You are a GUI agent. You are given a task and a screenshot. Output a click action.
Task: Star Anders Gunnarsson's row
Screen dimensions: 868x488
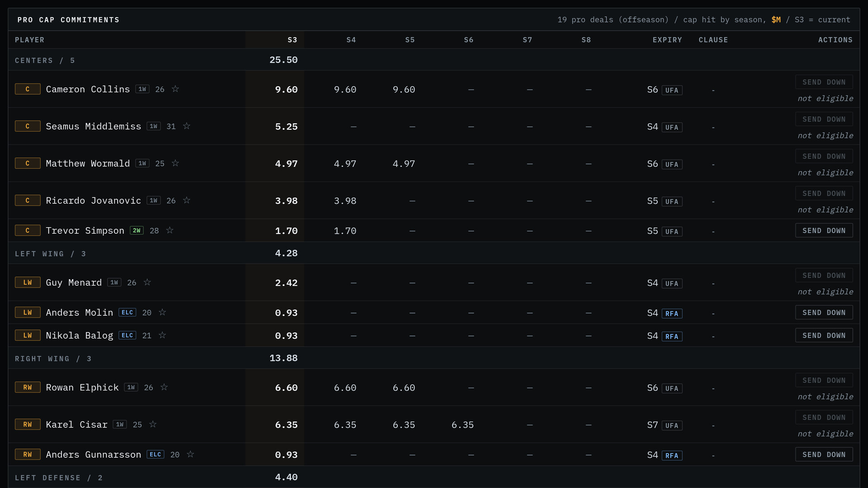pyautogui.click(x=190, y=454)
